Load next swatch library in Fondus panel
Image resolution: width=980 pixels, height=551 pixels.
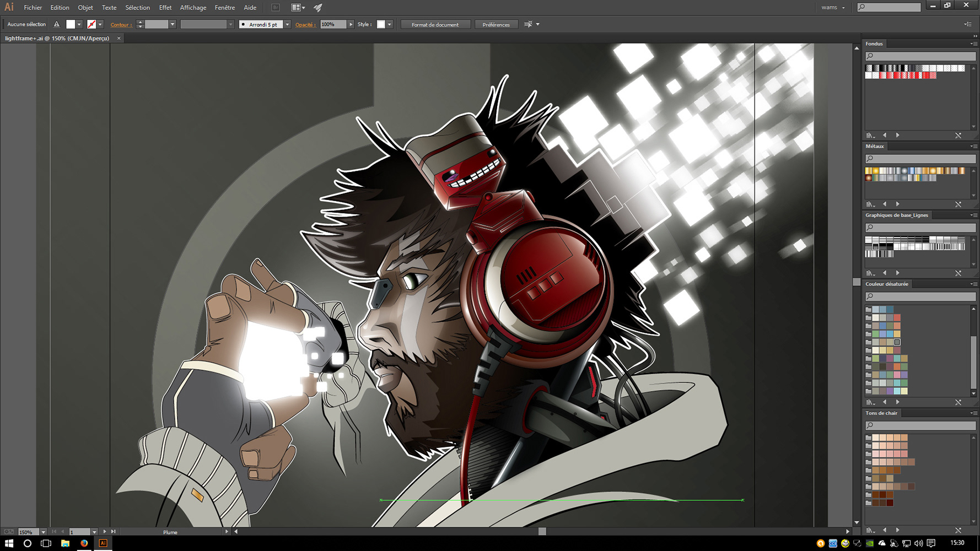[x=898, y=135]
